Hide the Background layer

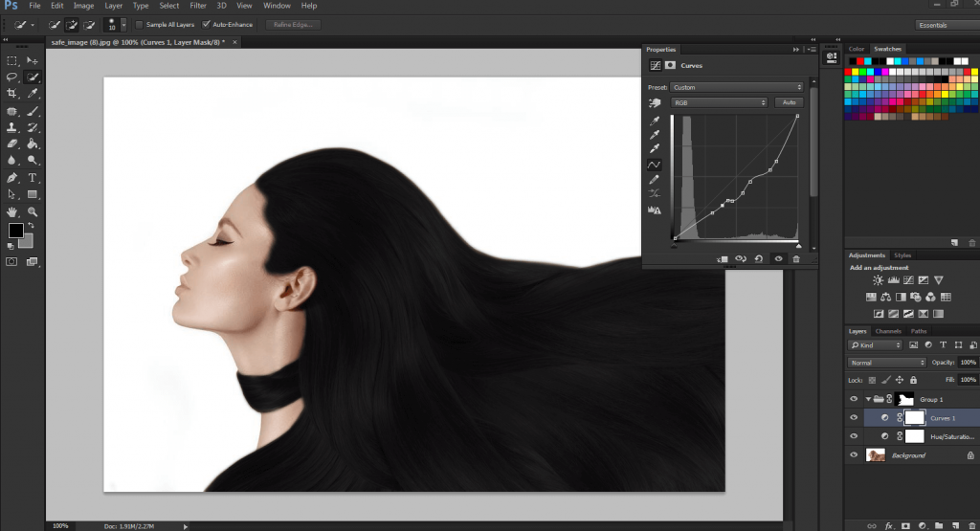854,455
